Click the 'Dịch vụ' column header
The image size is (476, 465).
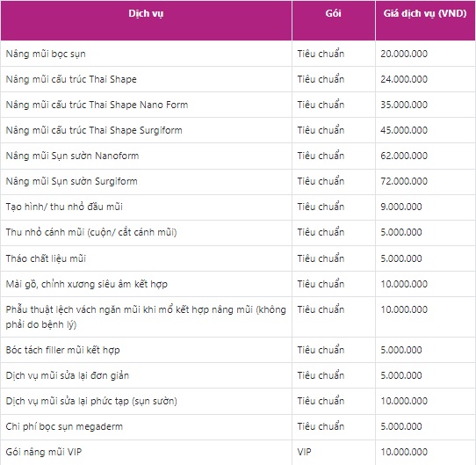click(x=146, y=13)
